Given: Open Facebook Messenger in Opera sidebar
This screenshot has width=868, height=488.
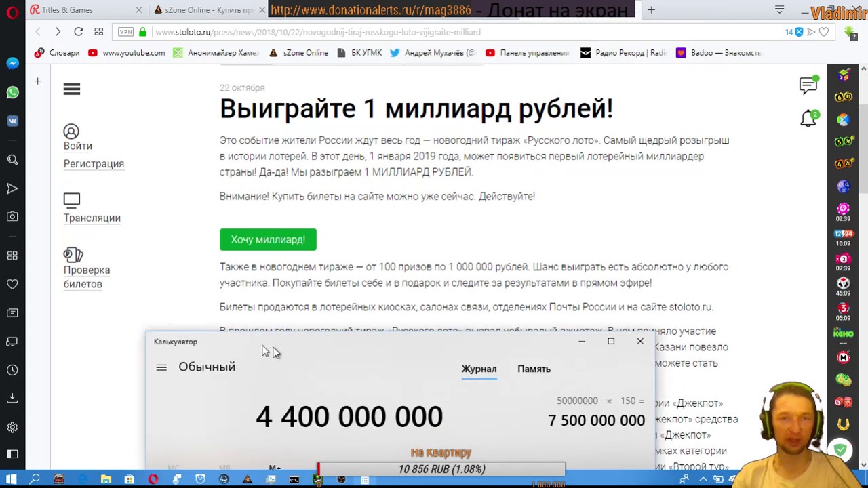Looking at the screenshot, I should click(12, 63).
